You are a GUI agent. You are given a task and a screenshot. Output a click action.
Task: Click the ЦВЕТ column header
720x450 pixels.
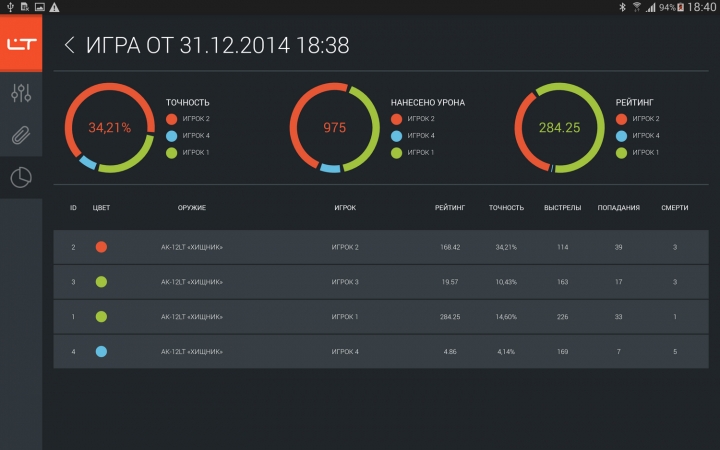(101, 208)
